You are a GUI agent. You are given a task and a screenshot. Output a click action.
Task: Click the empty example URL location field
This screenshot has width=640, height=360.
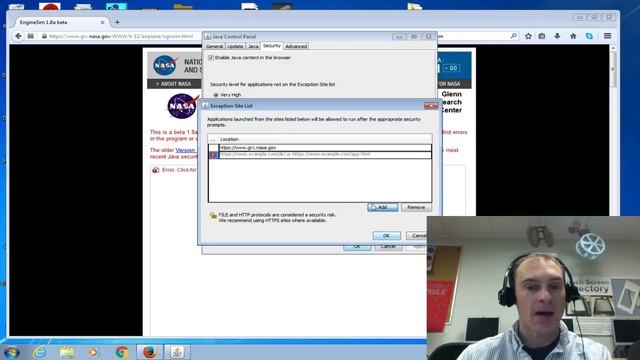point(325,154)
